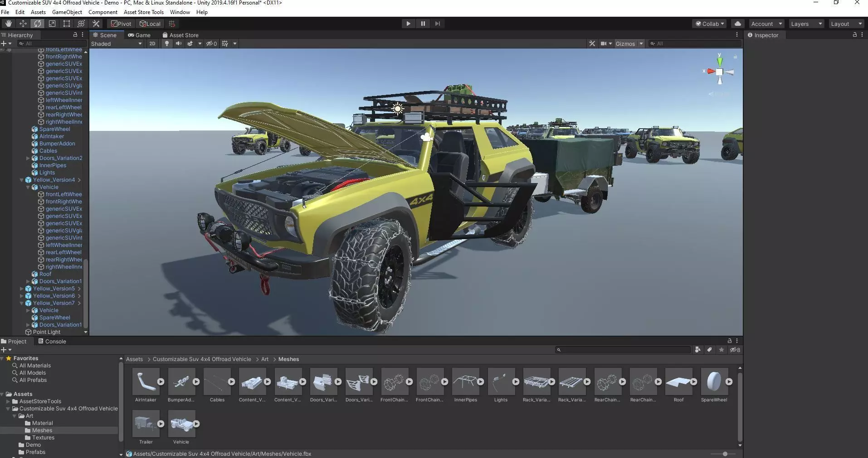Switch to the Asset Store tab
Viewport: 868px width, 458px height.
pyautogui.click(x=180, y=35)
